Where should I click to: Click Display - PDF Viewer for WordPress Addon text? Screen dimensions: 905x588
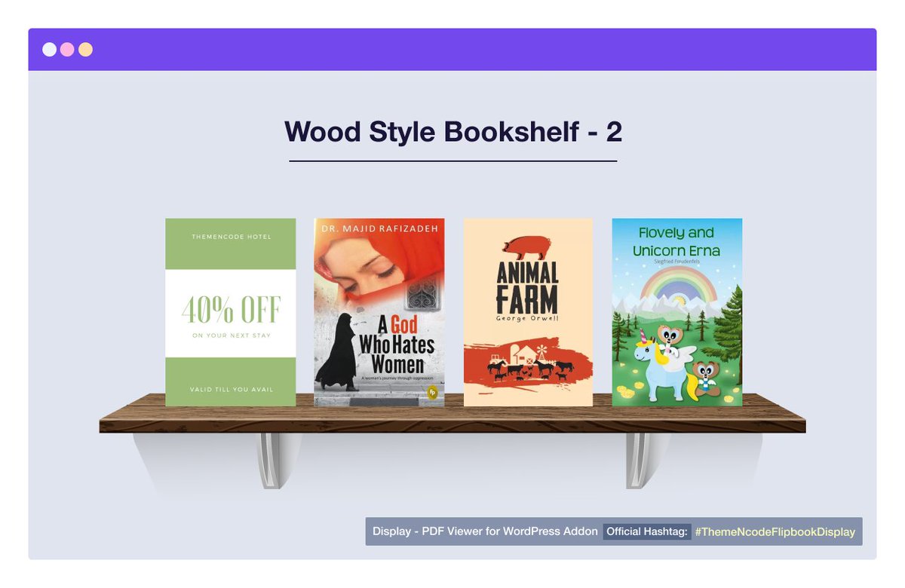[x=485, y=531]
